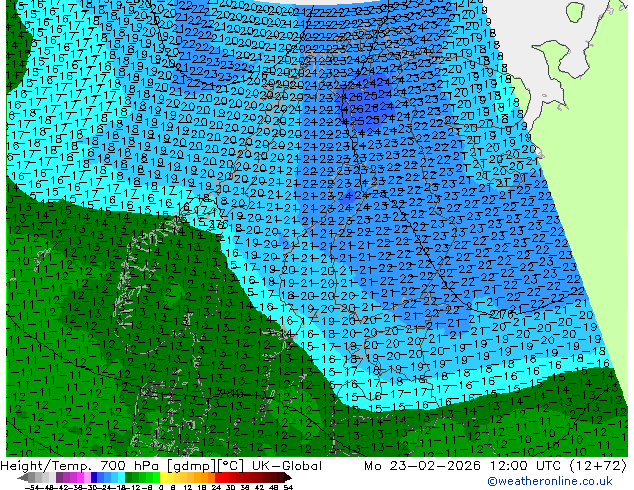Select the light pink legend swatch

(87, 477)
